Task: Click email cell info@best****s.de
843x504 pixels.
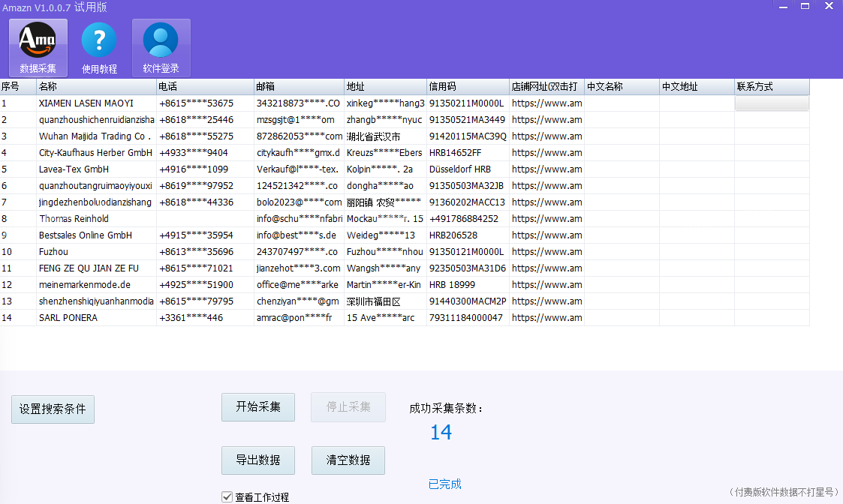Action: point(299,235)
